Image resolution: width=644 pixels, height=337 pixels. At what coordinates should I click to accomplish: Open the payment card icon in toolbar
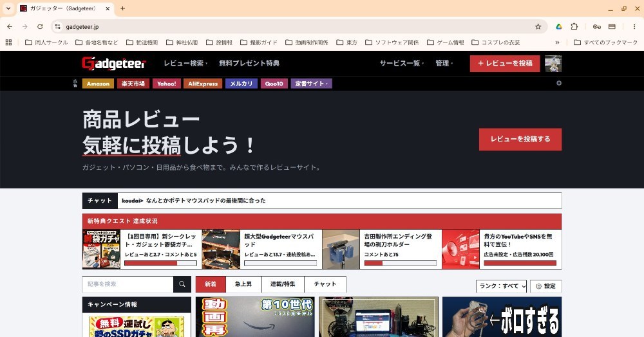(612, 26)
